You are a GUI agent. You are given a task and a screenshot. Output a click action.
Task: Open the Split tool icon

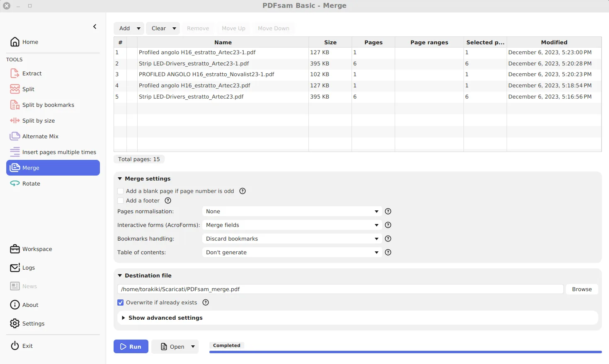(x=15, y=89)
